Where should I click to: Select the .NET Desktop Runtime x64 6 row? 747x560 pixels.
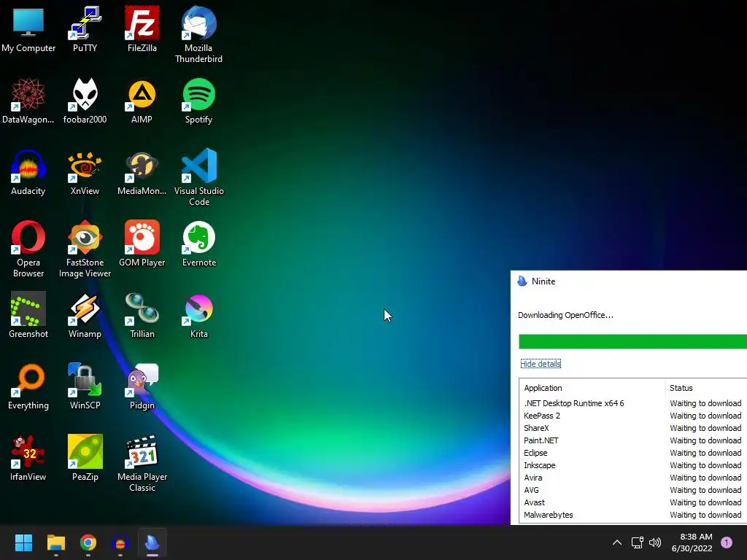[x=633, y=403]
